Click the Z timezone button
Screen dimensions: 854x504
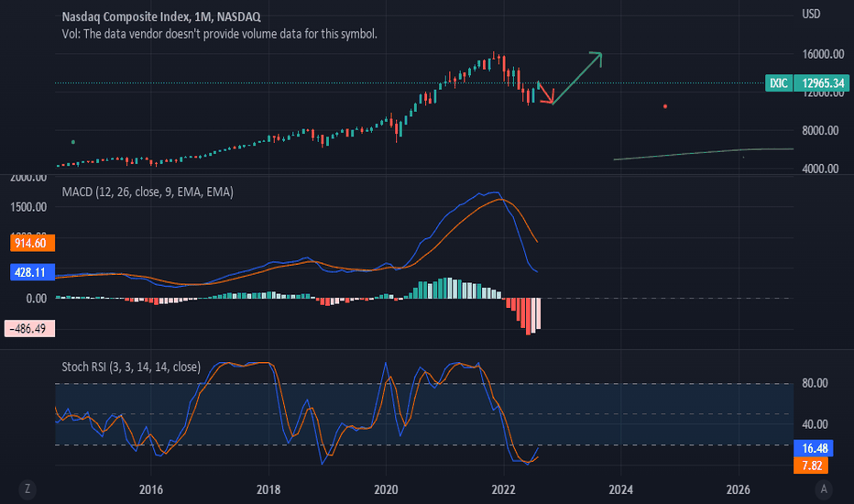point(27,488)
